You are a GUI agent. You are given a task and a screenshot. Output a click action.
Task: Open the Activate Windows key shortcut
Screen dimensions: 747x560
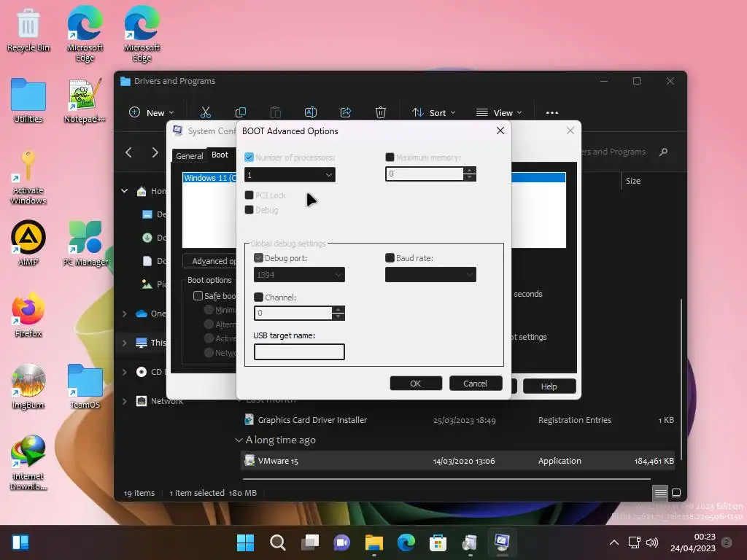coord(28,177)
